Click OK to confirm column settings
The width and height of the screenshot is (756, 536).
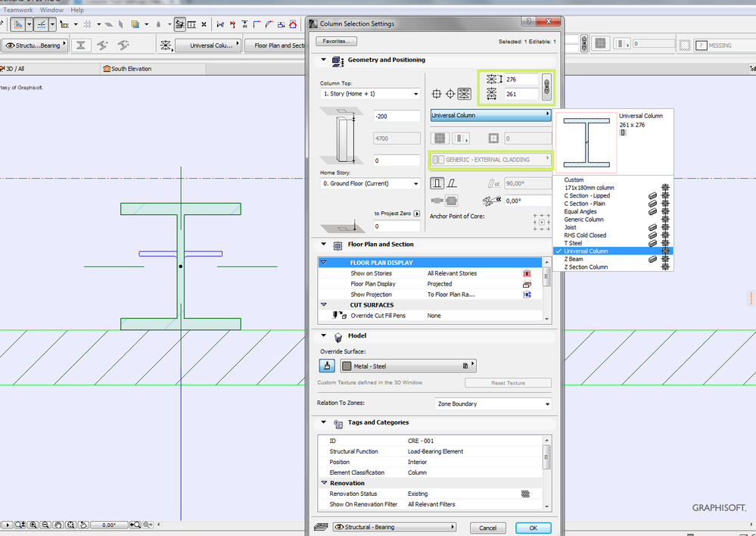[x=534, y=528]
